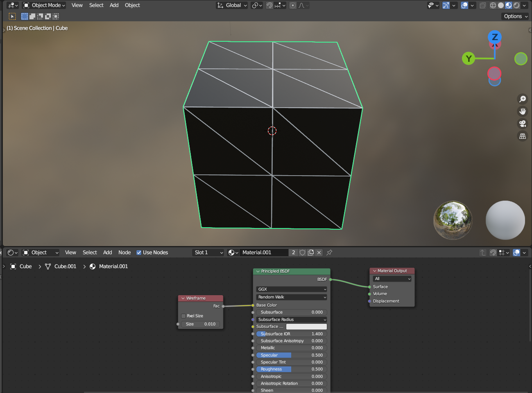Toggle viewport overlays button

click(464, 5)
